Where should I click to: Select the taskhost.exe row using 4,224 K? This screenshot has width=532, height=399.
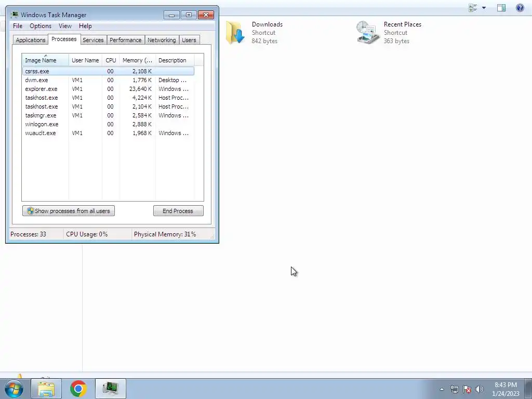108,98
